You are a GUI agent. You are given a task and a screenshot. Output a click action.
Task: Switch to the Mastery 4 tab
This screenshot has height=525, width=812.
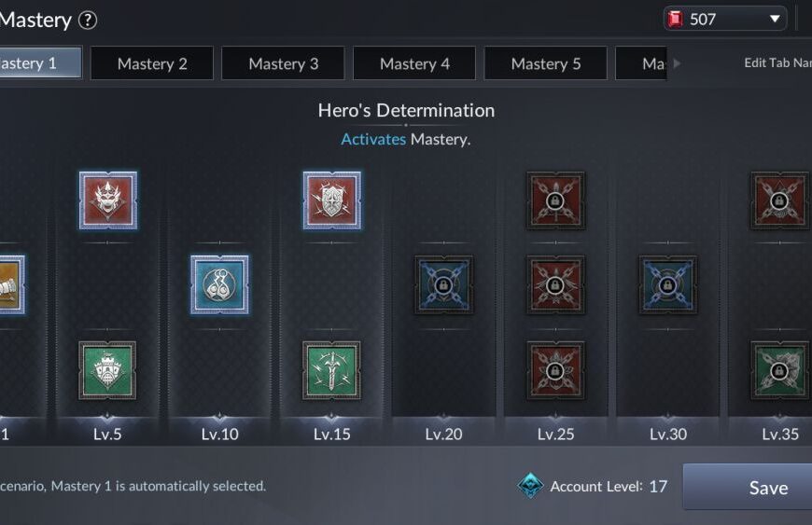pyautogui.click(x=414, y=63)
